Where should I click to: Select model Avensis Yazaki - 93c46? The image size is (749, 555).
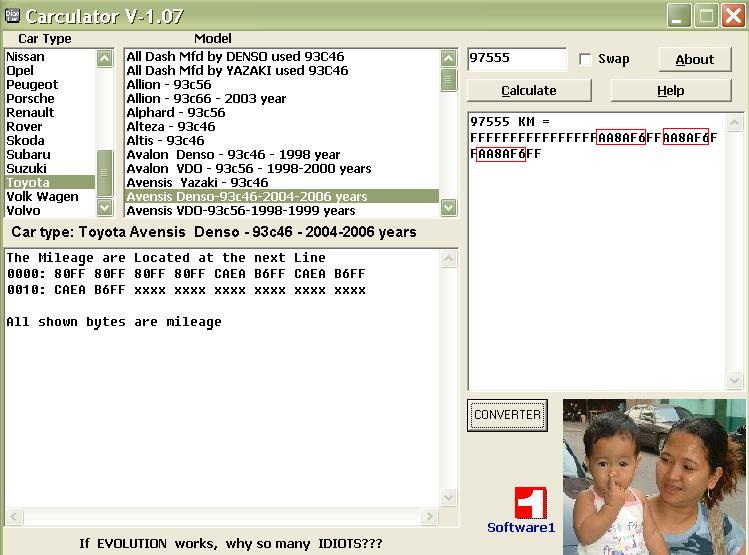point(282,182)
